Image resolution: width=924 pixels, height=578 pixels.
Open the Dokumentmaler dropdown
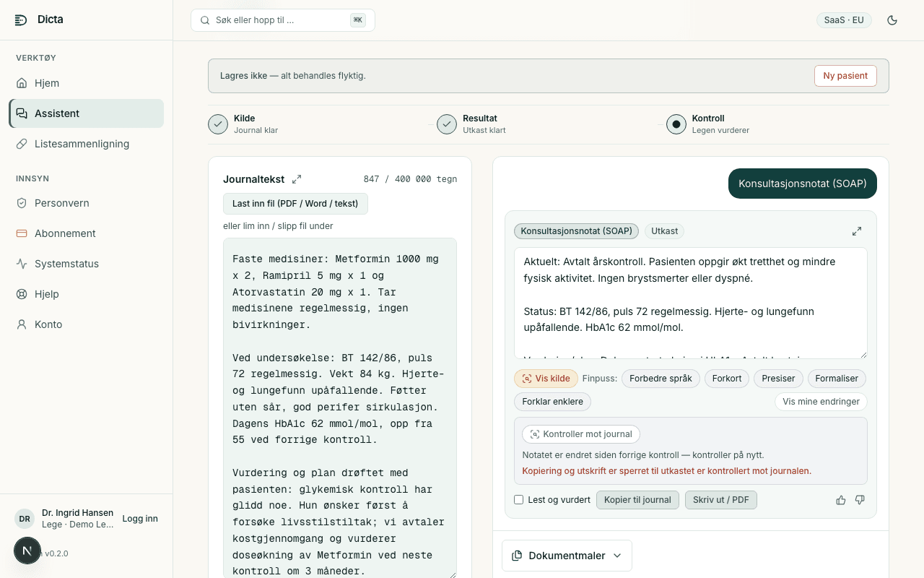coord(567,556)
